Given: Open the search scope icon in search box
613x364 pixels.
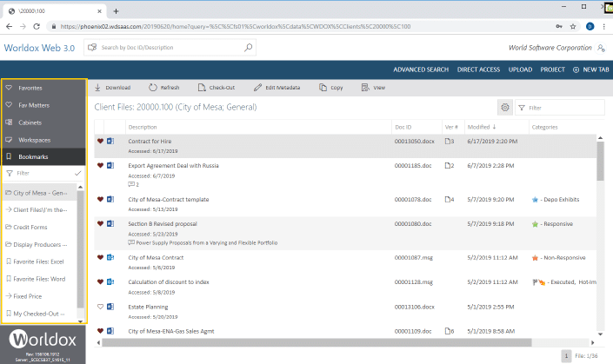Looking at the screenshot, I should point(92,47).
